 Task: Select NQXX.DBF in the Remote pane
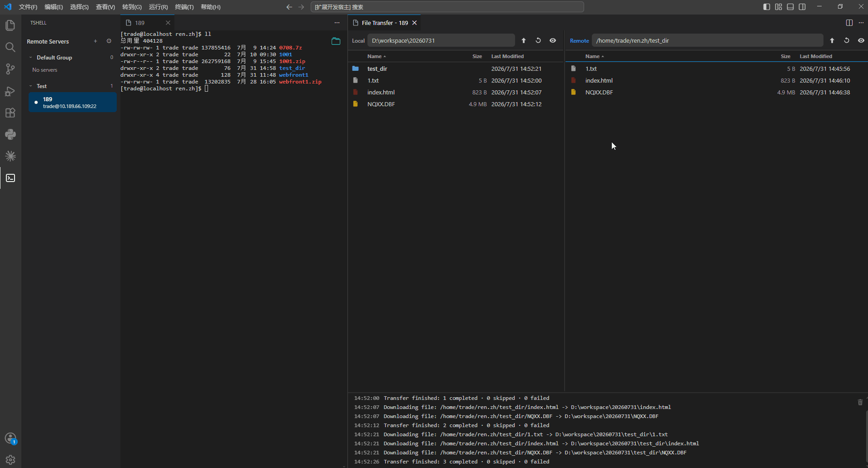(717, 92)
